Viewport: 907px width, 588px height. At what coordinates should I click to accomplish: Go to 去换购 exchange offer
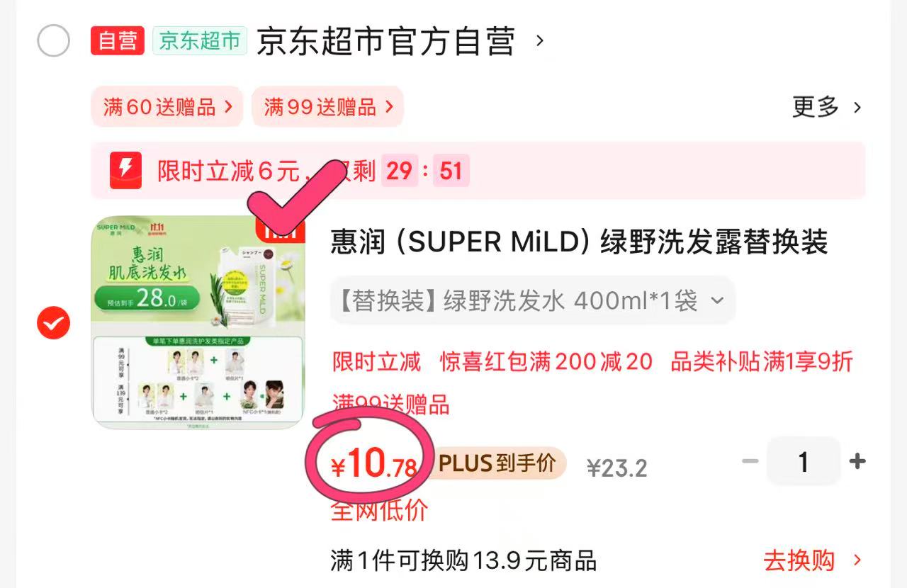(813, 560)
